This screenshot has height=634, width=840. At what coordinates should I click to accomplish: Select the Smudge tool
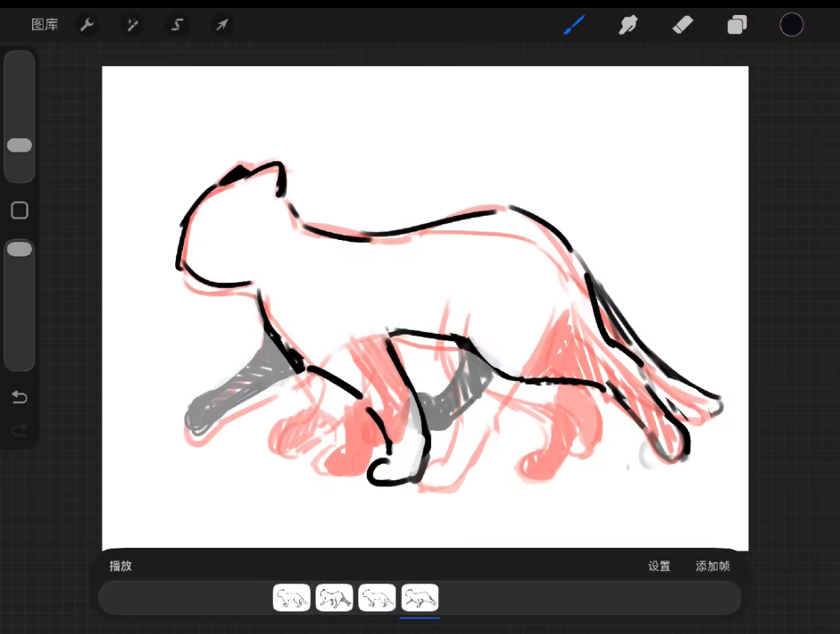tap(628, 25)
